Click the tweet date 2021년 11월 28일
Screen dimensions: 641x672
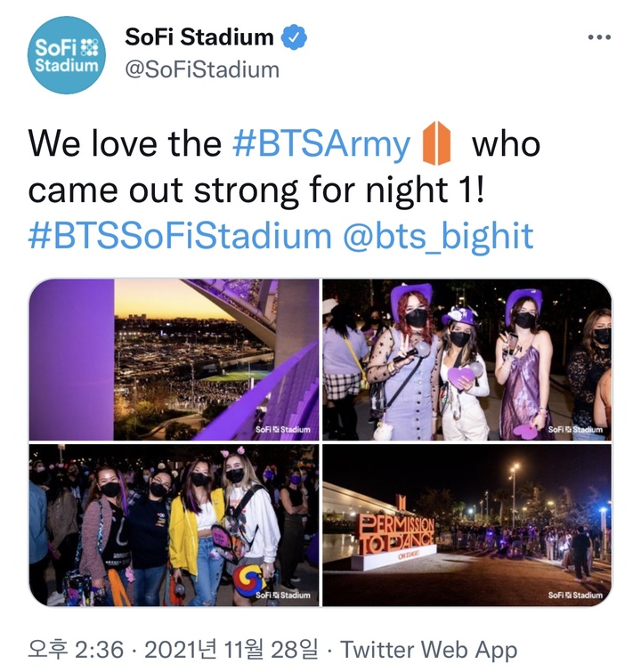pyautogui.click(x=231, y=649)
